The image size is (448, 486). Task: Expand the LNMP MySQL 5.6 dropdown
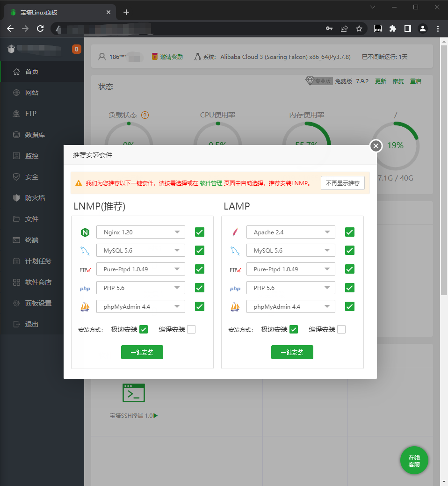point(141,250)
